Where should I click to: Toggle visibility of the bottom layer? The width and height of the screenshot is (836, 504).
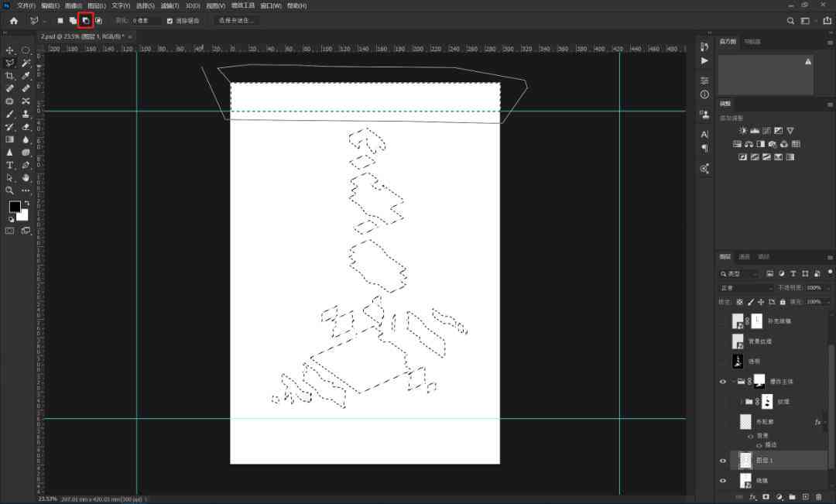tap(723, 481)
